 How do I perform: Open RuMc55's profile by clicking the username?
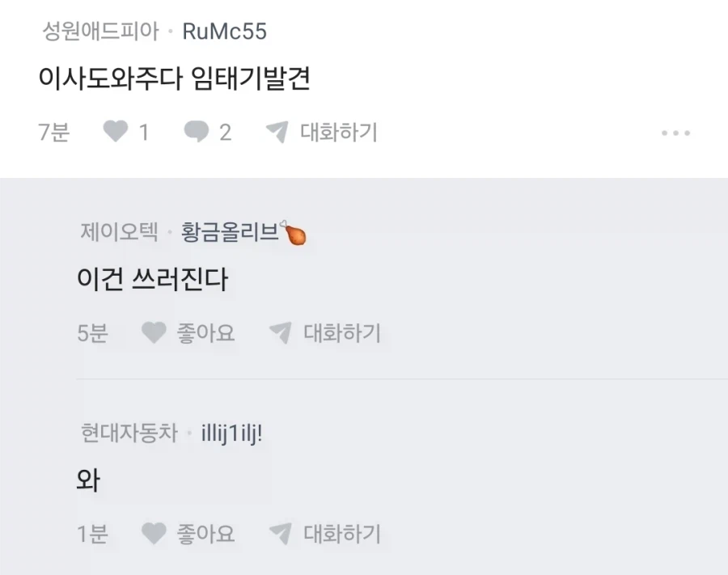pos(224,32)
